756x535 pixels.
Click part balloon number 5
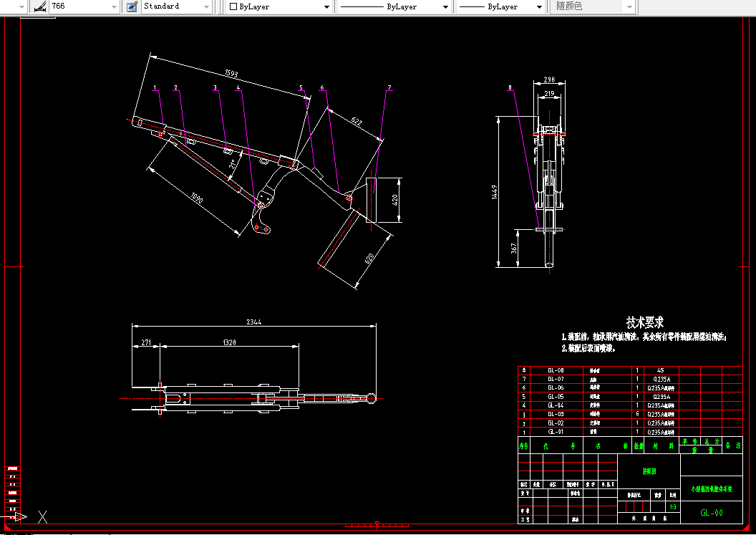[x=301, y=88]
